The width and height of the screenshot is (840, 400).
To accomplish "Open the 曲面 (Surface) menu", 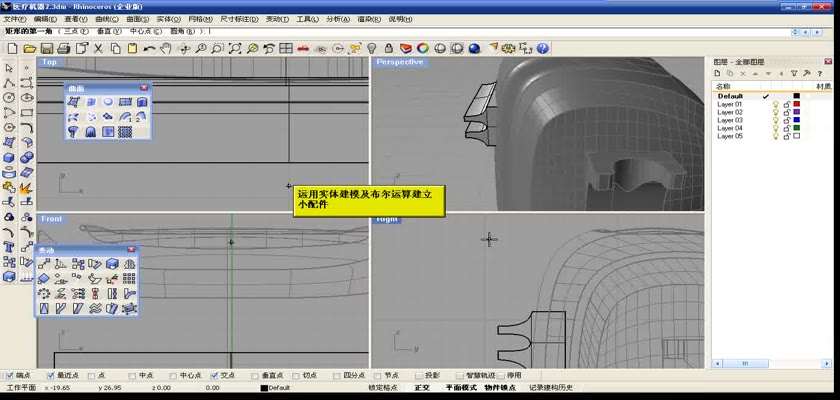I will (138, 19).
